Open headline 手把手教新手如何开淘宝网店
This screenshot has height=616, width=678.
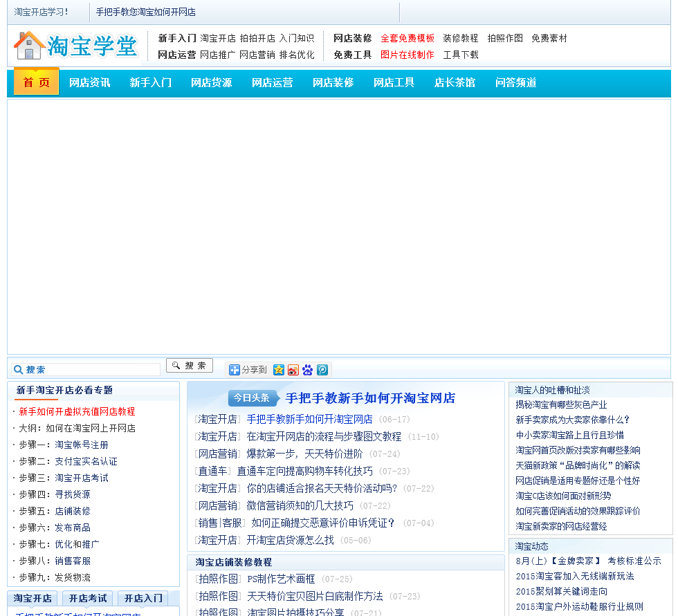coord(371,398)
